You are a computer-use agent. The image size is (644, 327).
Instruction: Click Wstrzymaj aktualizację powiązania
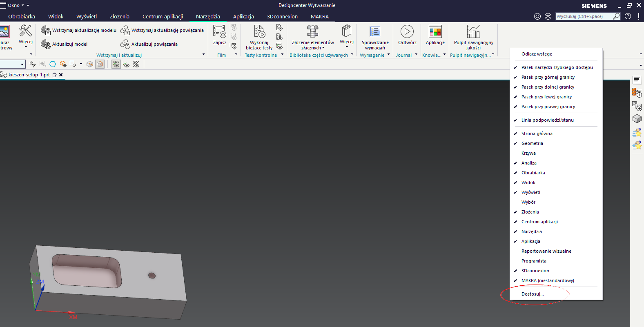click(x=162, y=30)
